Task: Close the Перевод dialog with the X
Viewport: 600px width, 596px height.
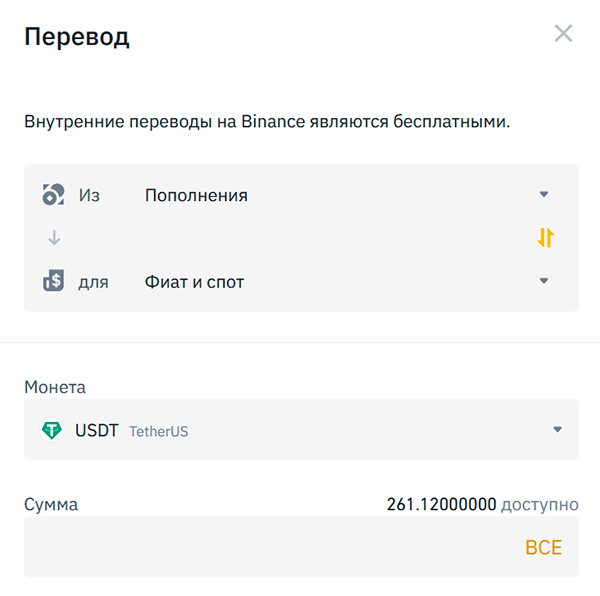Action: (x=563, y=34)
